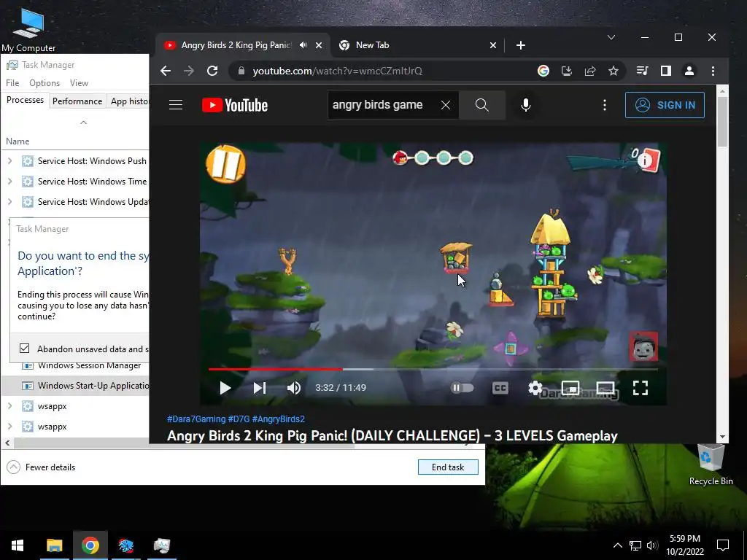Click the #D7G hashtag link

pos(239,419)
